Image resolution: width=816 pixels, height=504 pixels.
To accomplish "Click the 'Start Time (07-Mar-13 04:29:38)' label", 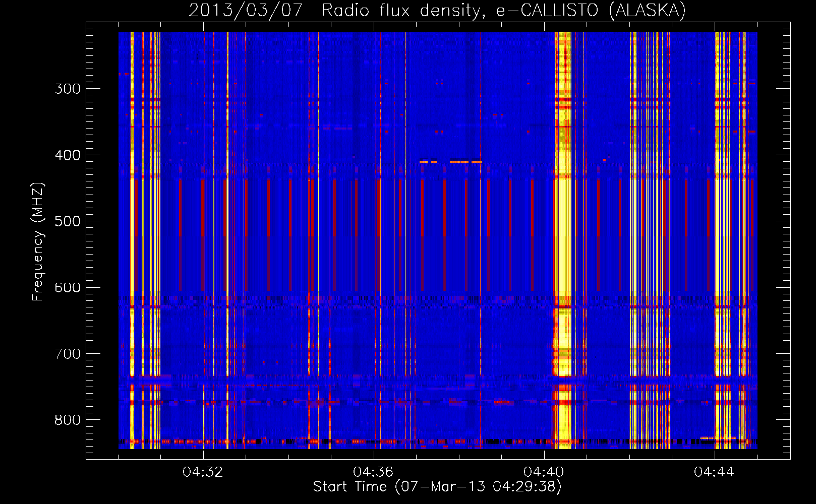I will coord(437,487).
